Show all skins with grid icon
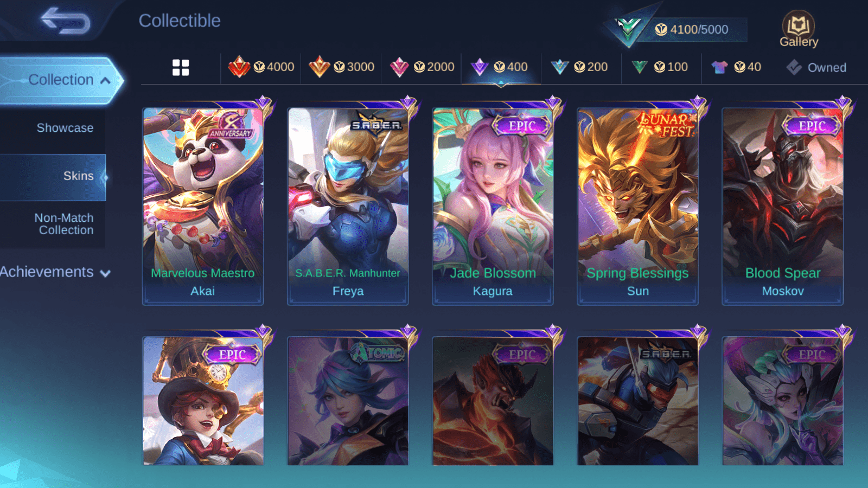The width and height of the screenshot is (868, 488). (181, 67)
